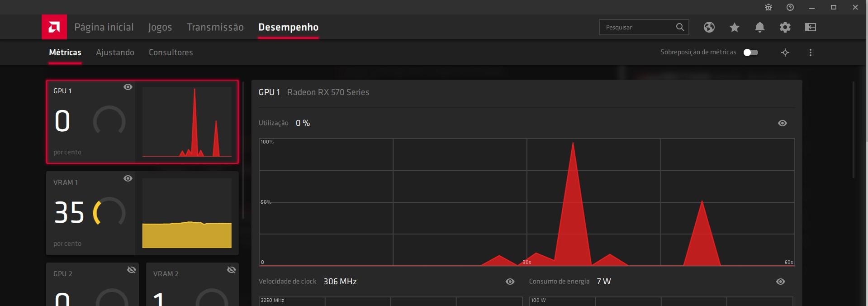Viewport: 868px width, 306px height.
Task: Open the Jogos tab
Action: (160, 27)
